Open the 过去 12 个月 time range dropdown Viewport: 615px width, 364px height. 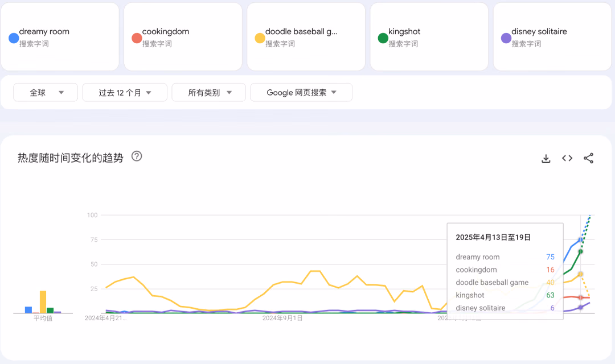click(x=125, y=93)
